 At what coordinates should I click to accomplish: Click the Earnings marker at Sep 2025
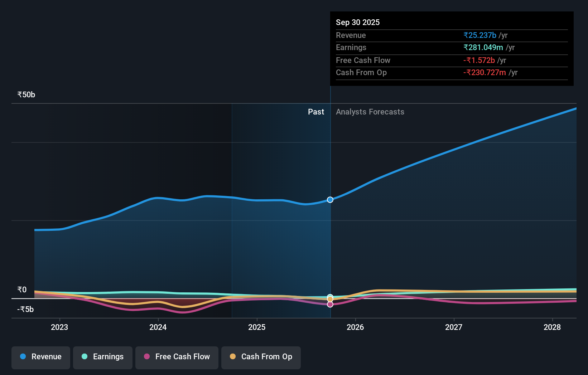click(330, 296)
